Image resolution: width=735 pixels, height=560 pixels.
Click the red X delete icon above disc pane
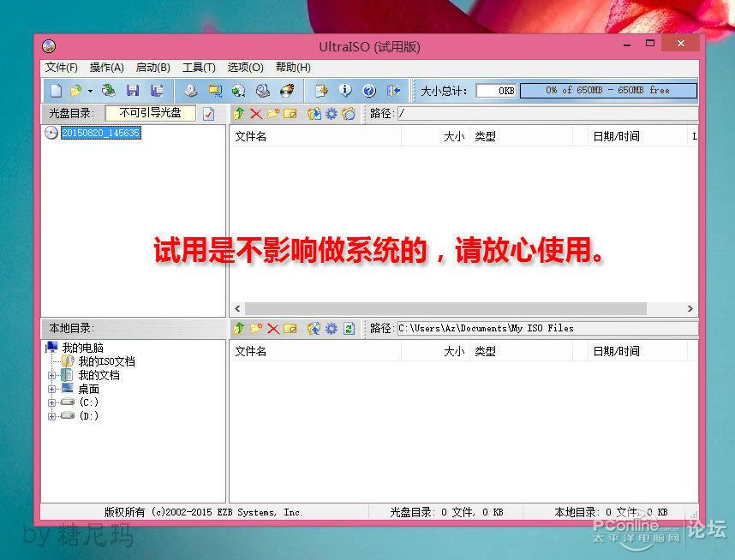coord(258,112)
